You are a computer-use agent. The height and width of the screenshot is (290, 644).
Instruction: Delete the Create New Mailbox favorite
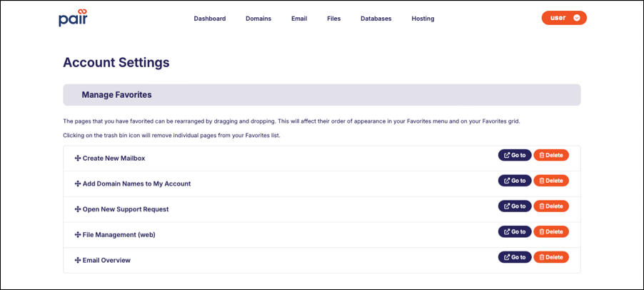point(550,155)
